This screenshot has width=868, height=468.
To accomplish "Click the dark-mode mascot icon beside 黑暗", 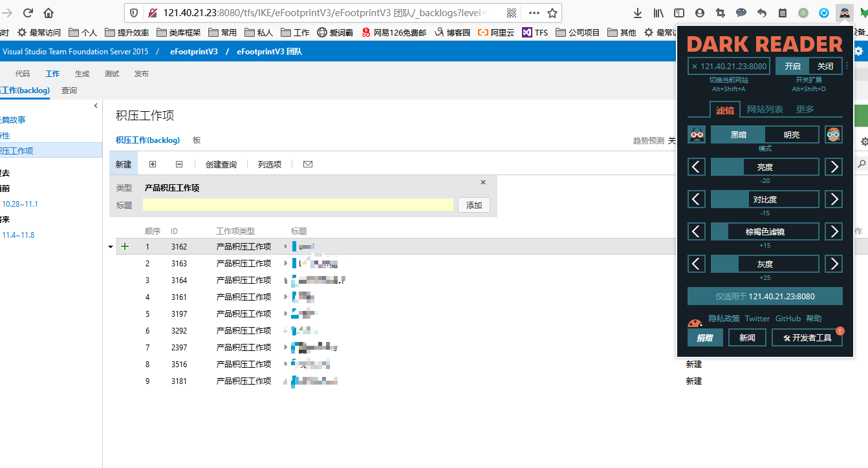I will tap(697, 134).
